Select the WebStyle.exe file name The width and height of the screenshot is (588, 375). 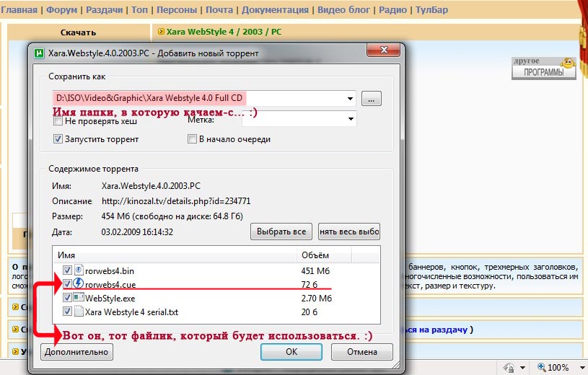coord(110,299)
